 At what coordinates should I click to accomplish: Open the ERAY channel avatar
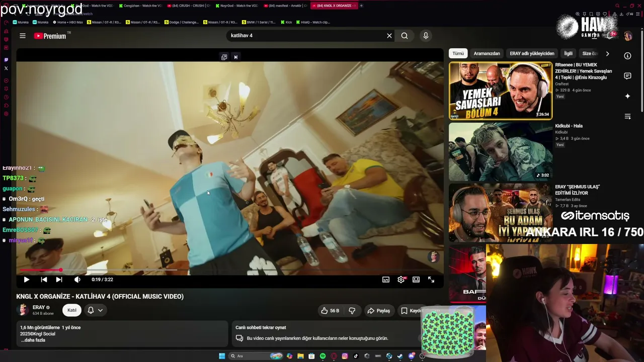pyautogui.click(x=23, y=310)
